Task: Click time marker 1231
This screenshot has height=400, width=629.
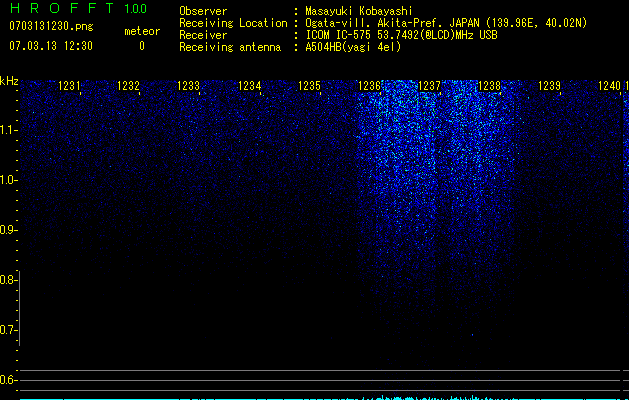Action: (69, 86)
